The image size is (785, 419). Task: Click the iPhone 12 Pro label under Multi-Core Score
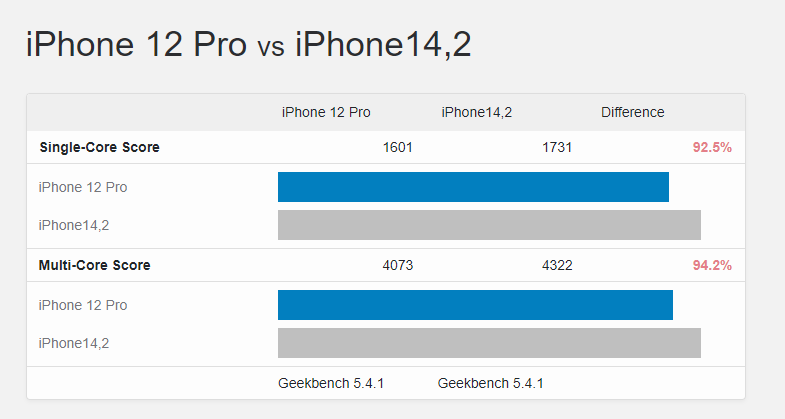[x=82, y=305]
